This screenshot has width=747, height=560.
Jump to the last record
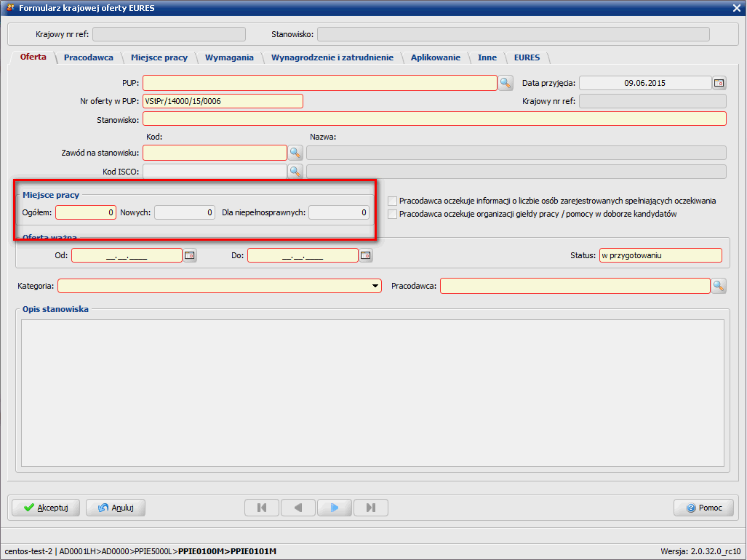click(x=371, y=508)
